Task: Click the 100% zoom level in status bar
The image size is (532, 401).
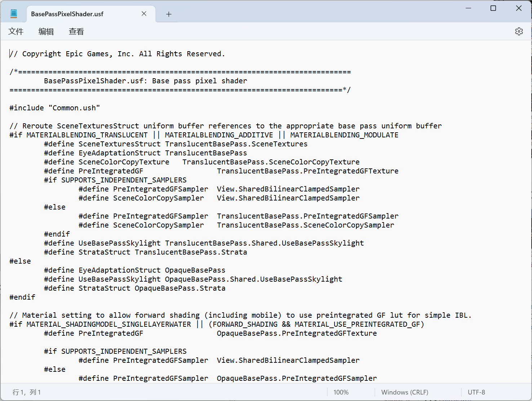Action: (341, 392)
